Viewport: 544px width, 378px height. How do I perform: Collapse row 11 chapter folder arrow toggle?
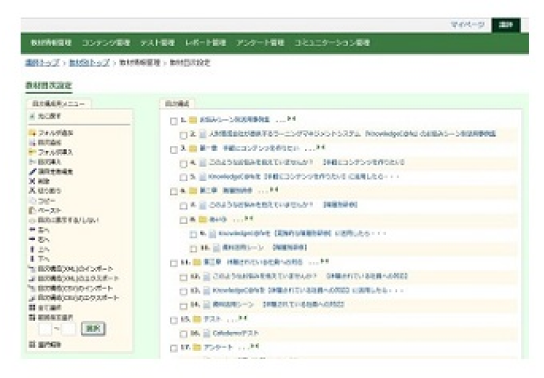(324, 261)
